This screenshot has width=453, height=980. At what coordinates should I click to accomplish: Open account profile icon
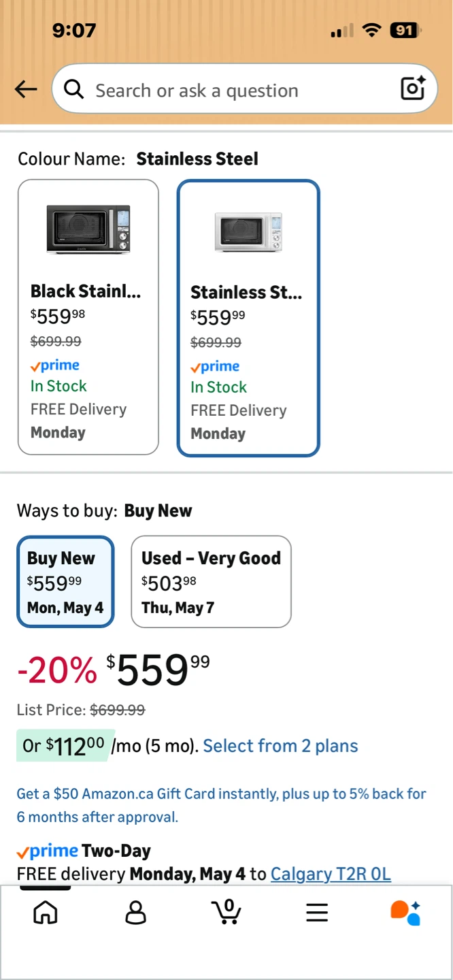tap(136, 912)
